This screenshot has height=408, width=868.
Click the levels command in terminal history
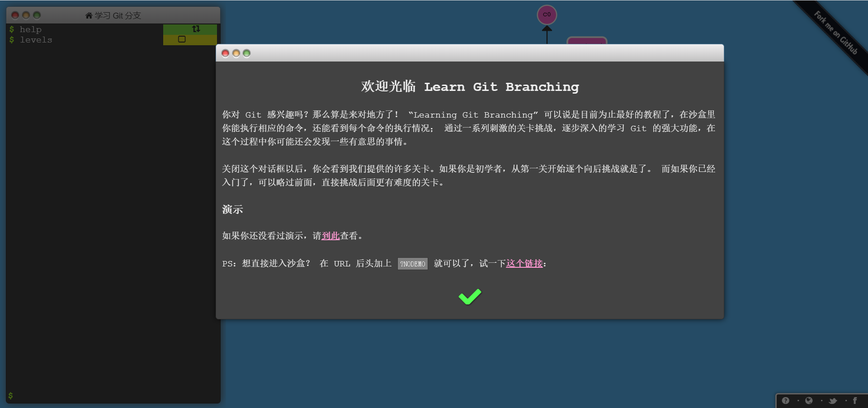[36, 40]
